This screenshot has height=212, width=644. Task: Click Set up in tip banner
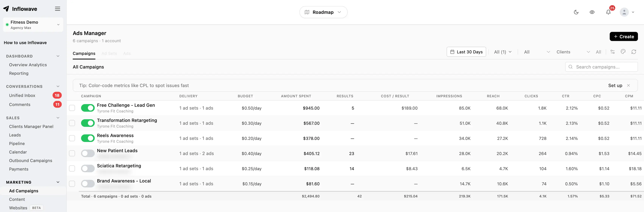click(615, 85)
